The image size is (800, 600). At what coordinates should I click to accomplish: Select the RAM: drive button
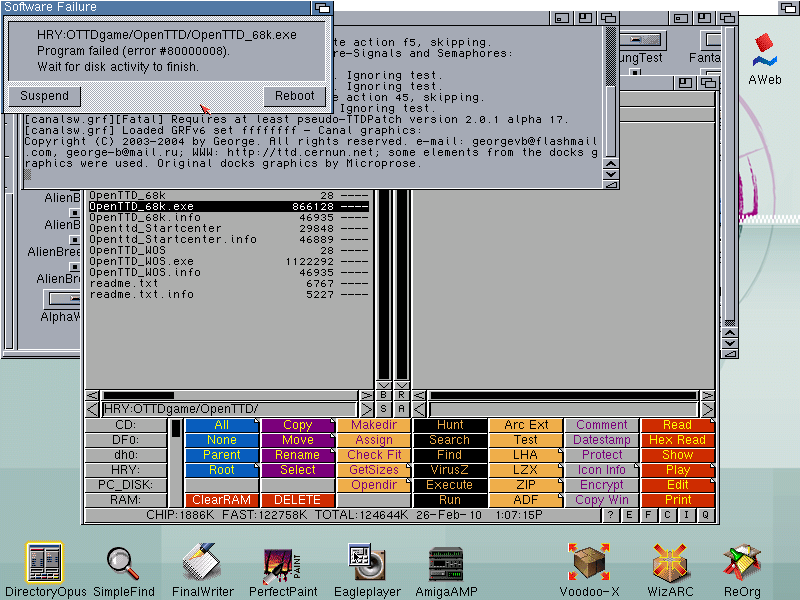[126, 500]
